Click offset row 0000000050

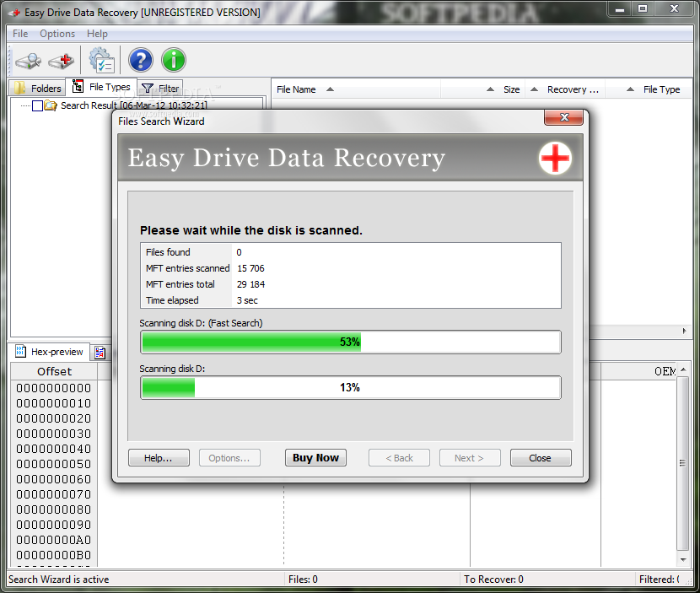[54, 464]
